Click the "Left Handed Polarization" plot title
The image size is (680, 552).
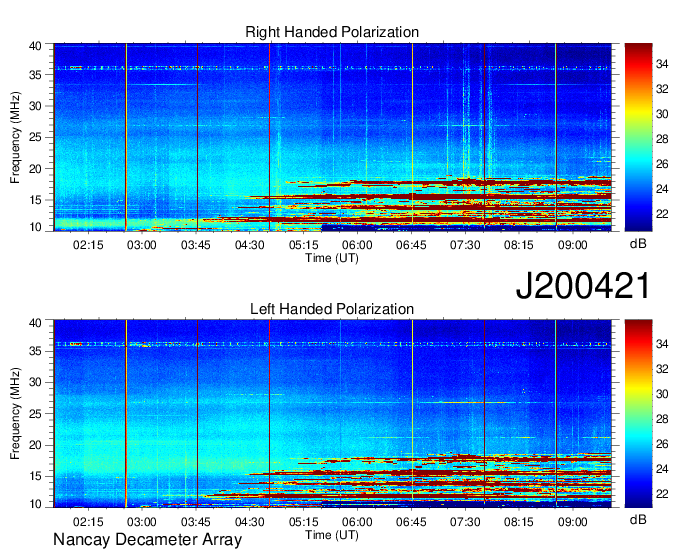332,309
